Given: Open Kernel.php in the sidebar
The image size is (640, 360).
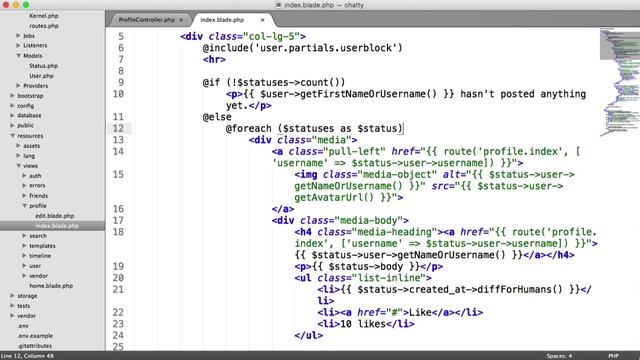Looking at the screenshot, I should coord(44,16).
